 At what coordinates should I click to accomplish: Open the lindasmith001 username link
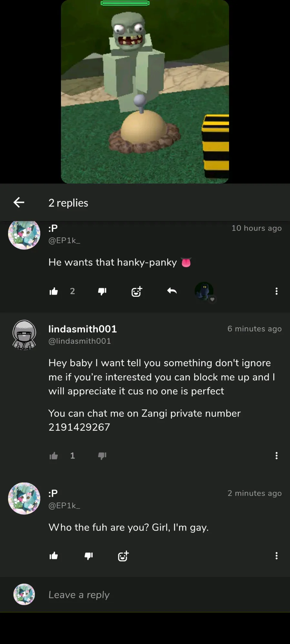83,329
